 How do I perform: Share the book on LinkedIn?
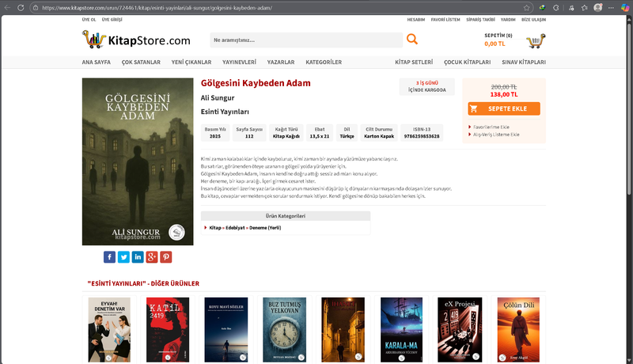coord(138,257)
